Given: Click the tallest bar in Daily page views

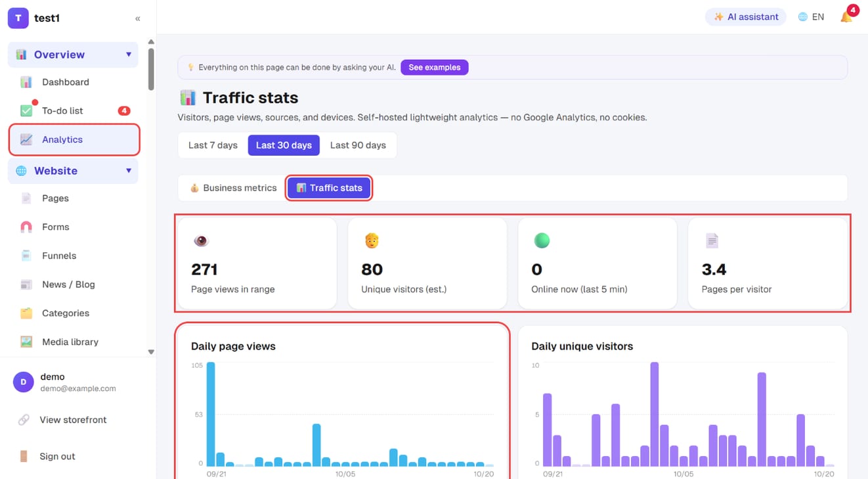Looking at the screenshot, I should tap(211, 414).
